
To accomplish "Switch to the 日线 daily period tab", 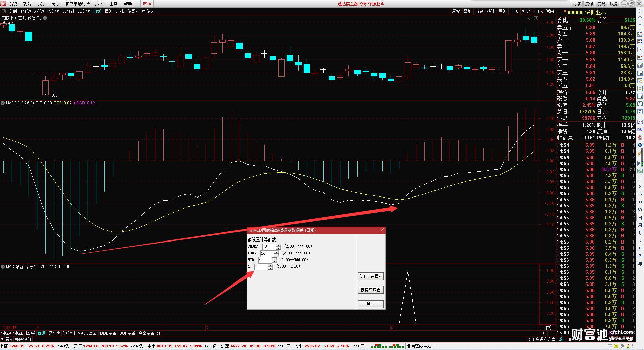I will [97, 11].
